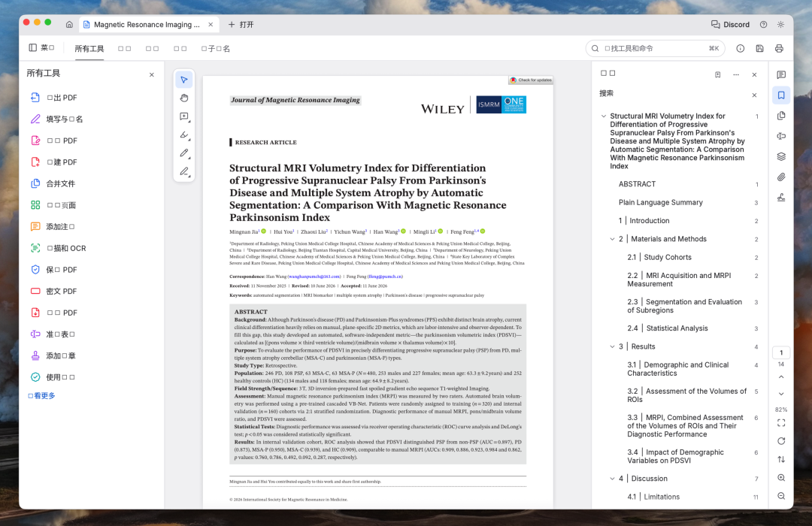Image resolution: width=812 pixels, height=526 pixels.
Task: Jump to the 2.4 Statistical Analysis bookmark
Action: click(x=668, y=328)
